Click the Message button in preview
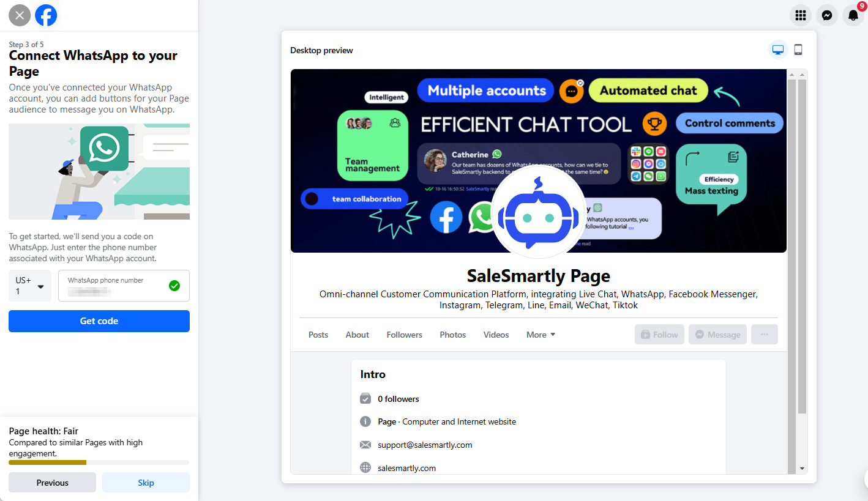Screen dimensions: 868x501 pos(717,335)
